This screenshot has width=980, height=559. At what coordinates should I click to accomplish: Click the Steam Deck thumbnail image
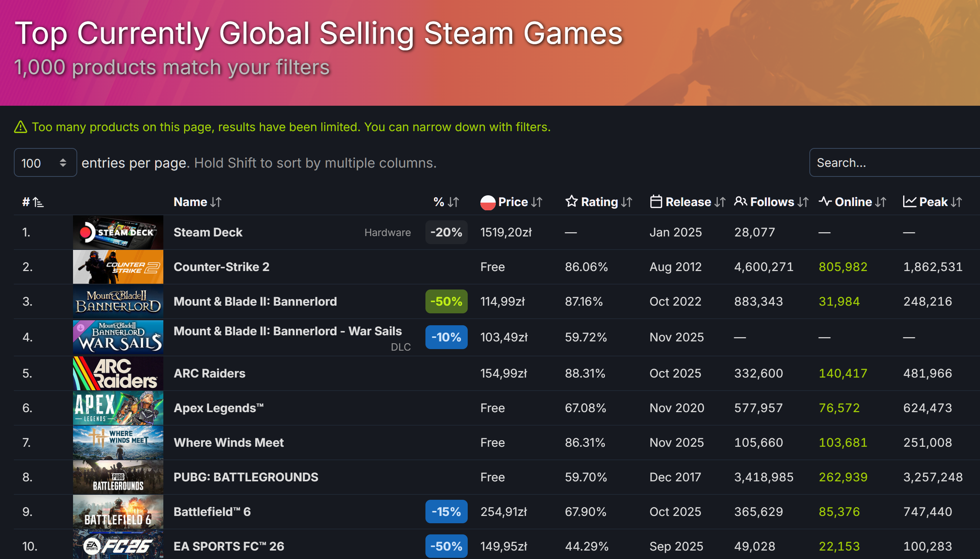click(118, 232)
